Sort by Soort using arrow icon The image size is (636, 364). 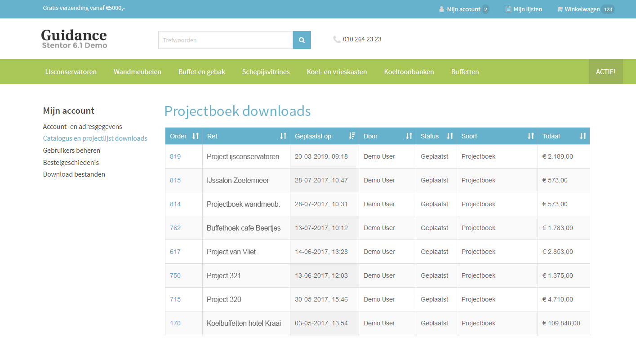[531, 136]
